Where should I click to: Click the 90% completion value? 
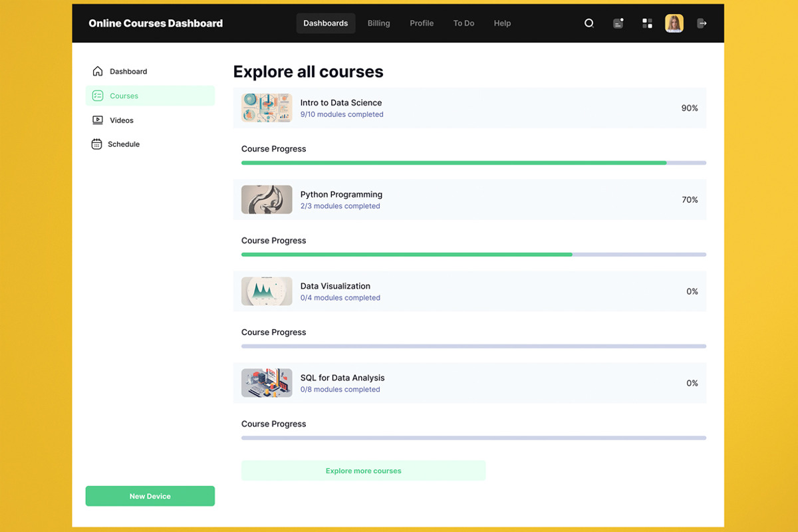690,108
